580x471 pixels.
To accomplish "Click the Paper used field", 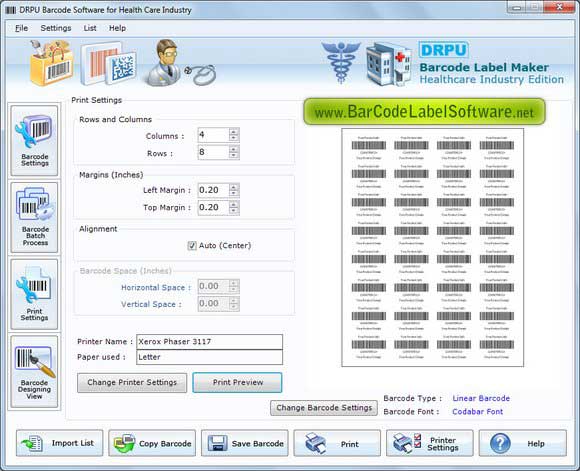I will (x=209, y=357).
